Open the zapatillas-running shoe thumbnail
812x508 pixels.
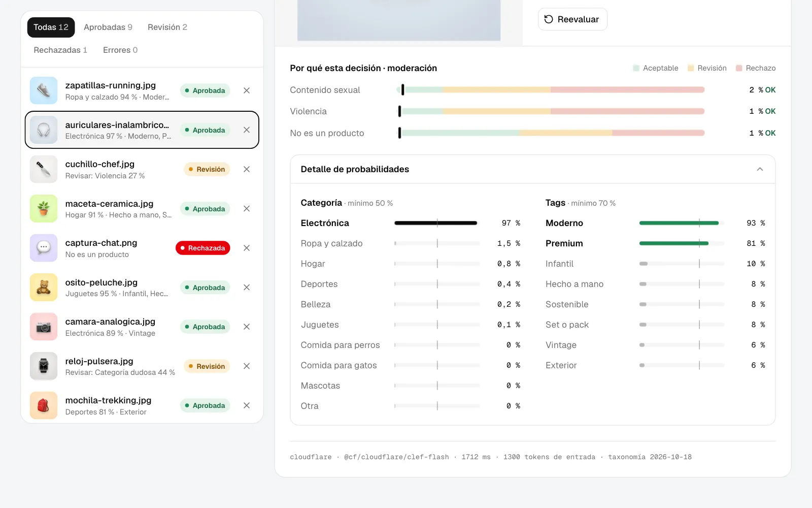pos(44,90)
